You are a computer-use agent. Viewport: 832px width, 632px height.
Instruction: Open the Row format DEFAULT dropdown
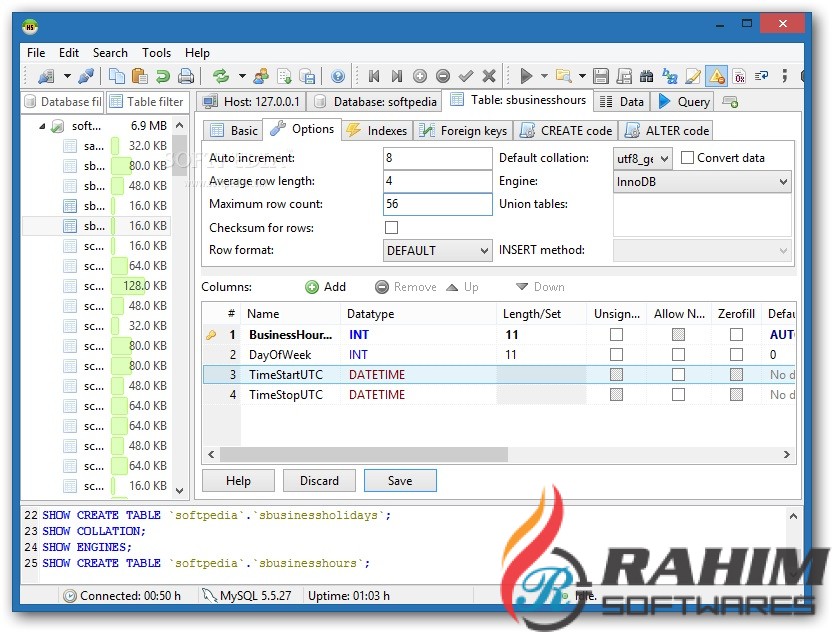pos(437,251)
